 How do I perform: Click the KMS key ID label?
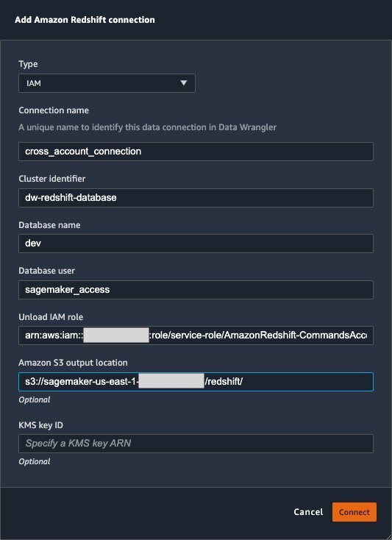(40, 425)
